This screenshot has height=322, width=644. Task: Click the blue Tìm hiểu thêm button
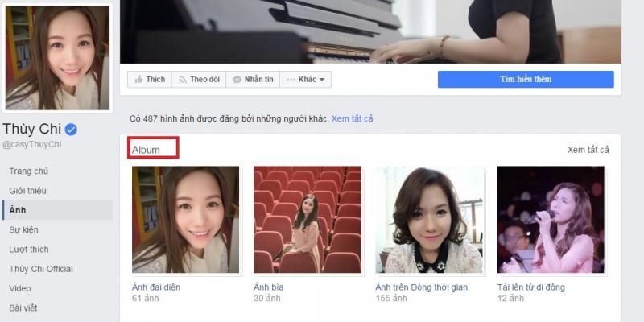(x=525, y=80)
